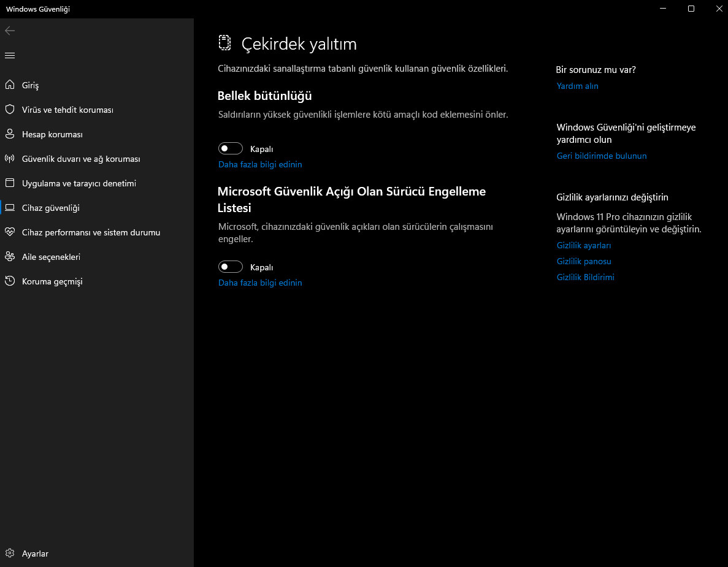
Task: Open Koruma geçmişi history icon
Action: pyautogui.click(x=10, y=281)
